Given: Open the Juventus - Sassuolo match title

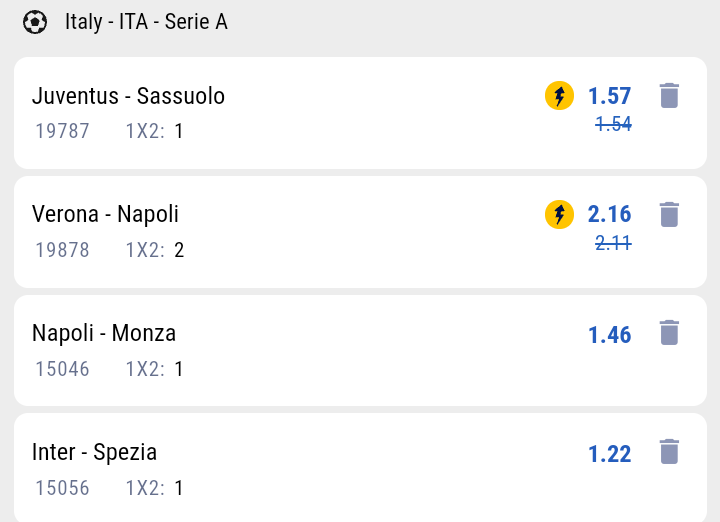Looking at the screenshot, I should (128, 96).
